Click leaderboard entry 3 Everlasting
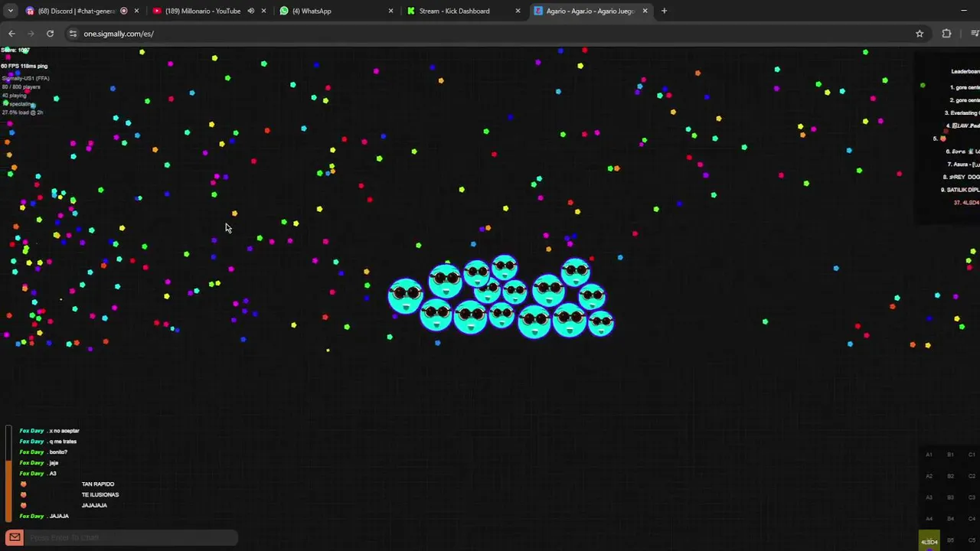 962,112
